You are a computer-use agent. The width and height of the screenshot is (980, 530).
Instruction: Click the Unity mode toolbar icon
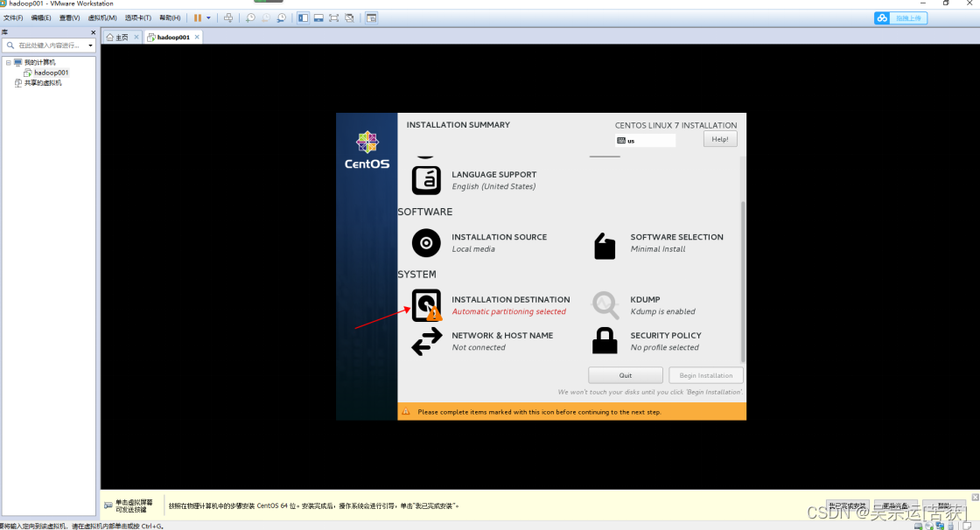click(349, 18)
